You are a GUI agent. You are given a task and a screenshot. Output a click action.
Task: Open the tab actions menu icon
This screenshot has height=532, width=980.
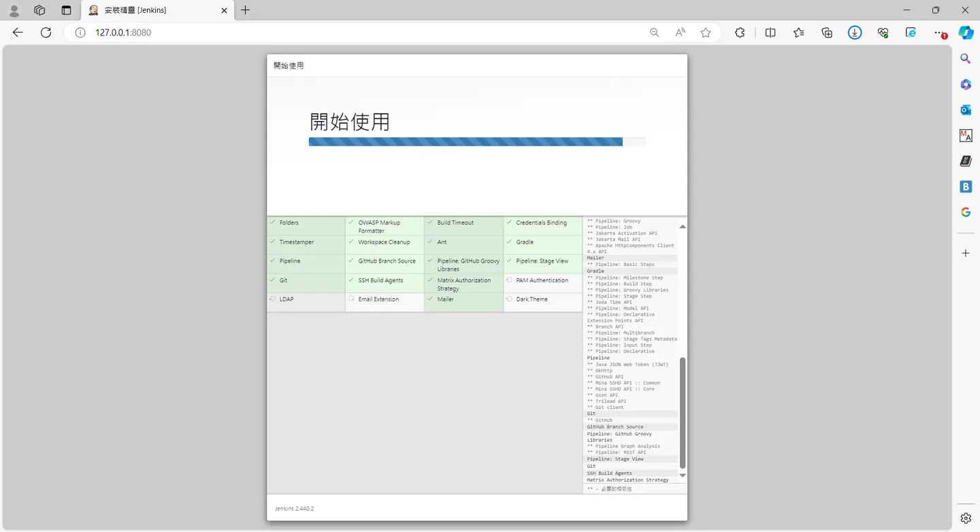click(x=66, y=10)
